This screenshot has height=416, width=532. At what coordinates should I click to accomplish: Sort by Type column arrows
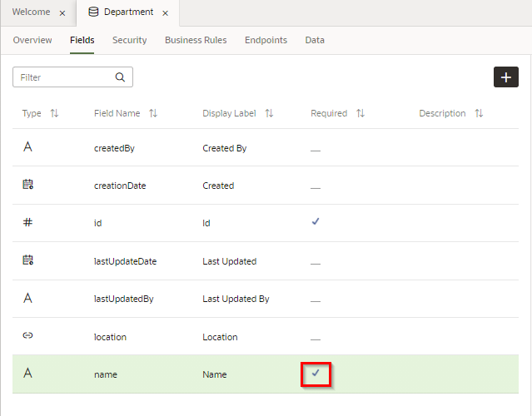pyautogui.click(x=54, y=113)
